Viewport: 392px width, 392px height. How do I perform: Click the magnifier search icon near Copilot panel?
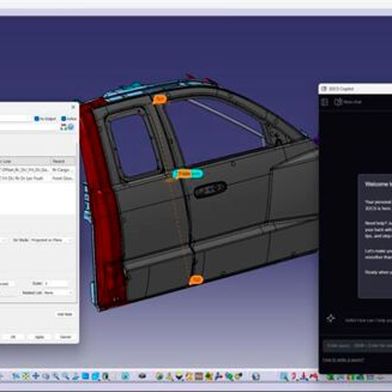[x=285, y=377]
